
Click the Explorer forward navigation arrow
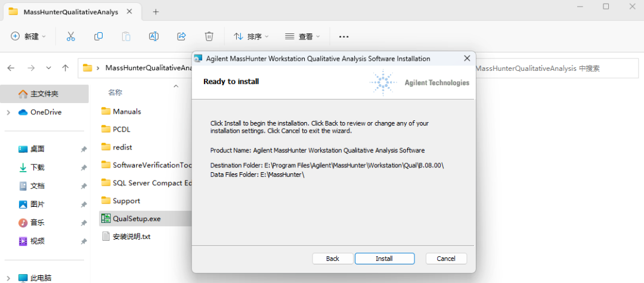pyautogui.click(x=31, y=68)
